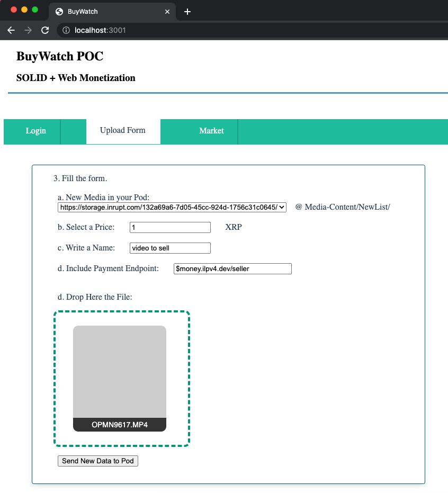
Task: Click the localhost:3001 address bar
Action: pos(252,30)
